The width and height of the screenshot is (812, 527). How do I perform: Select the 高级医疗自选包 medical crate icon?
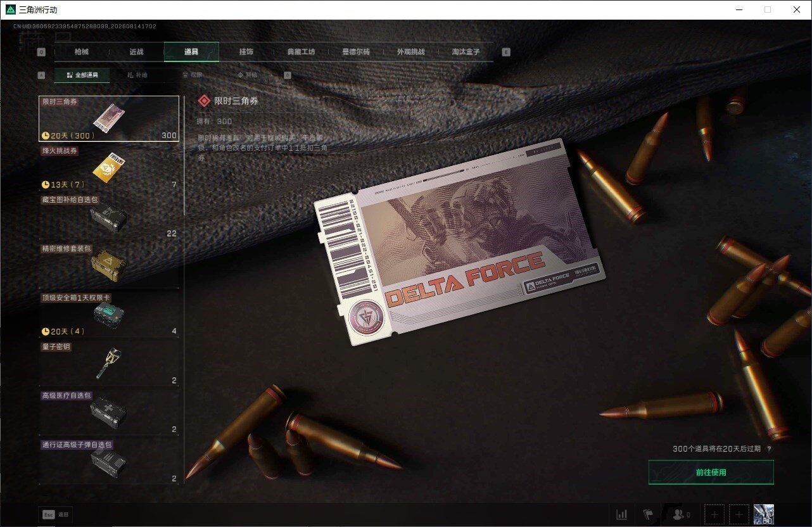109,412
